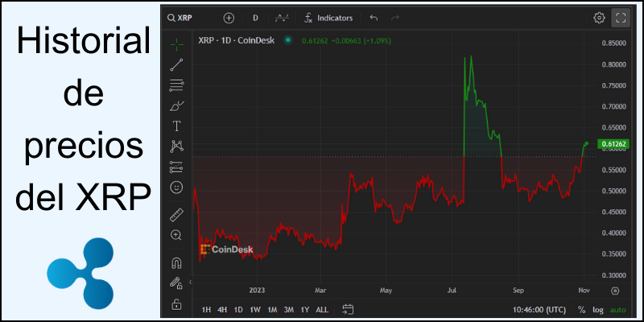The width and height of the screenshot is (644, 322).
Task: Select the 1H time range
Action: click(x=207, y=310)
